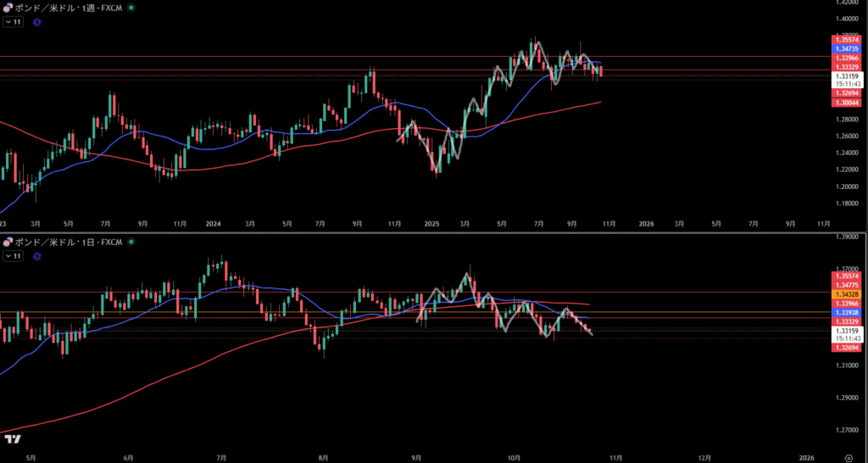Click the TradingView logo at bottom left
The width and height of the screenshot is (868, 463).
[12, 438]
